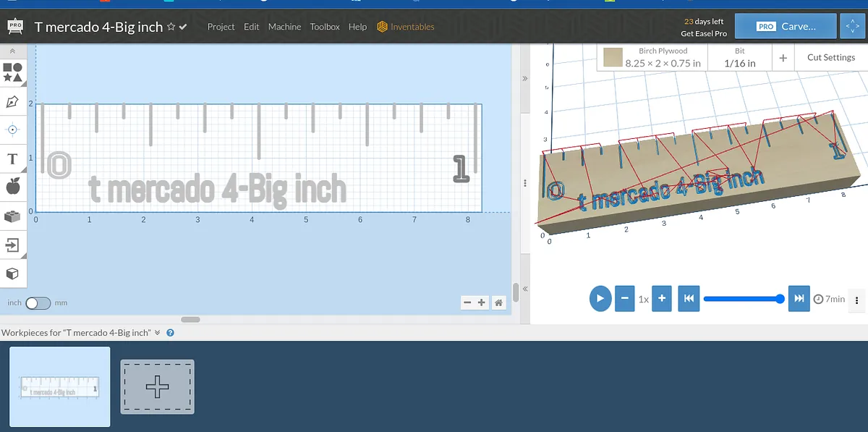Open the Machine menu
Viewport: 868px width, 432px height.
click(x=284, y=27)
